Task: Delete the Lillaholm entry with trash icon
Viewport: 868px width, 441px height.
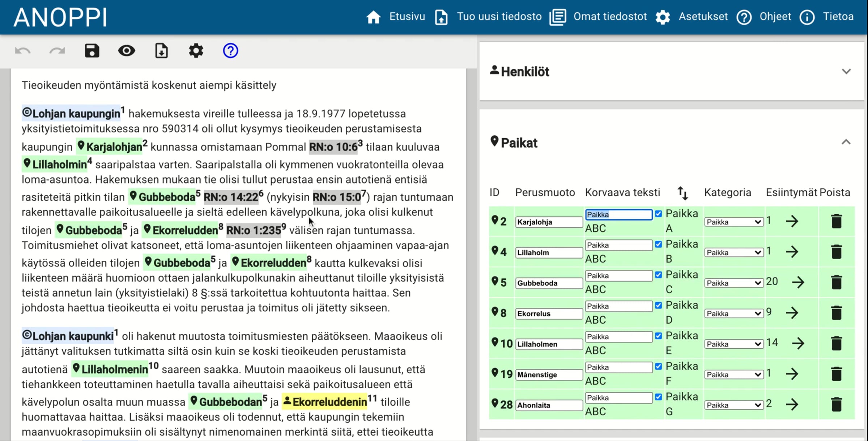Action: point(837,252)
